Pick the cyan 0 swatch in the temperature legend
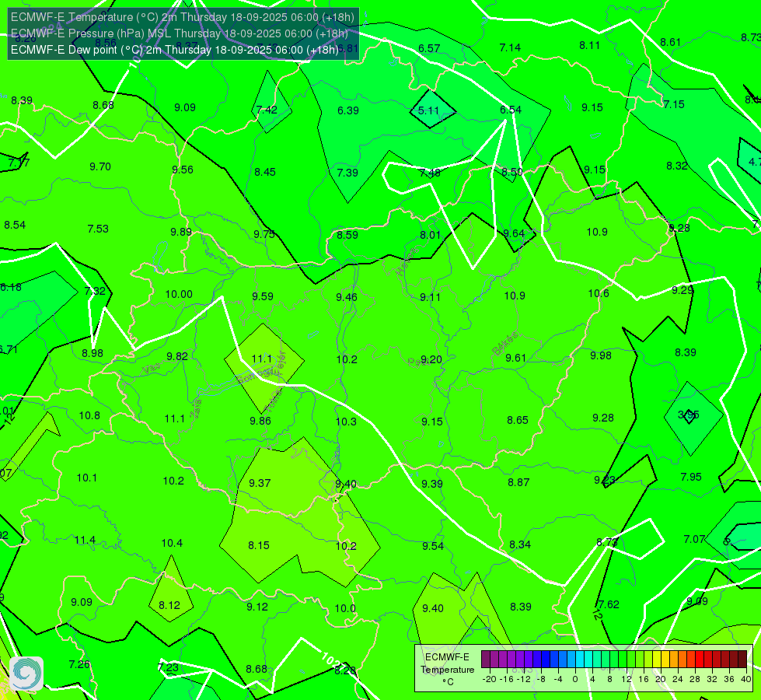 click(579, 660)
